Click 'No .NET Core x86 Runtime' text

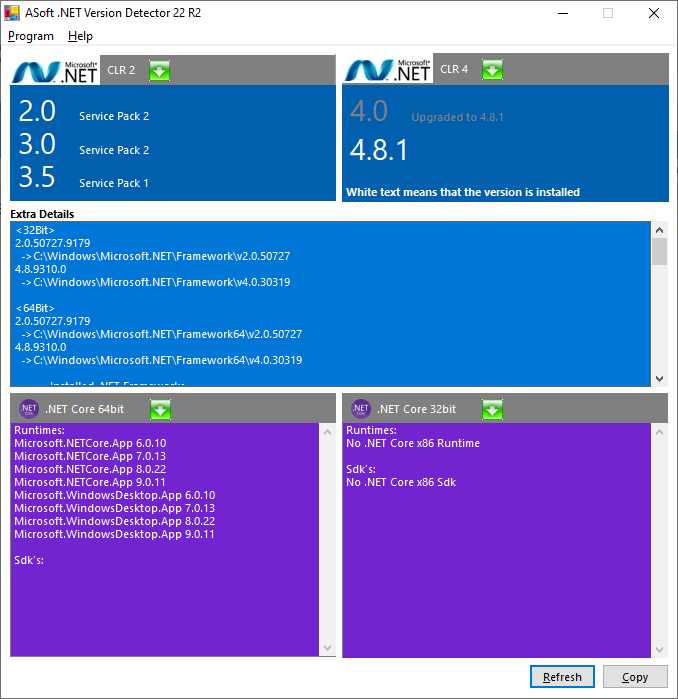(413, 444)
